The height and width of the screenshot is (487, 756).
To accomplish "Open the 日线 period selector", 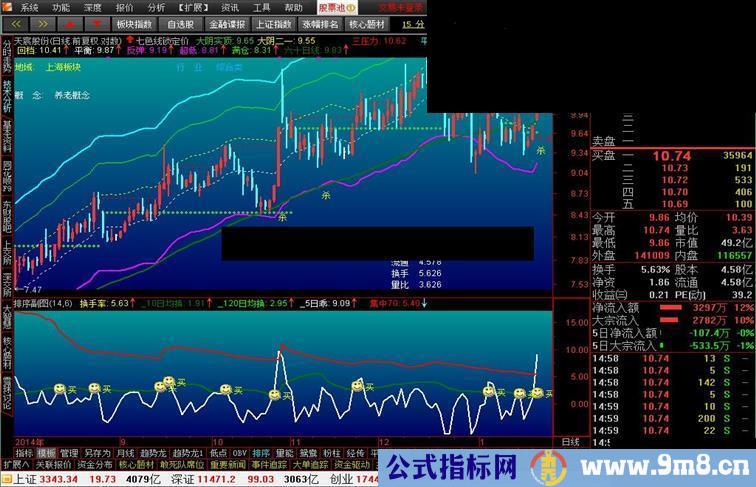I will point(570,441).
